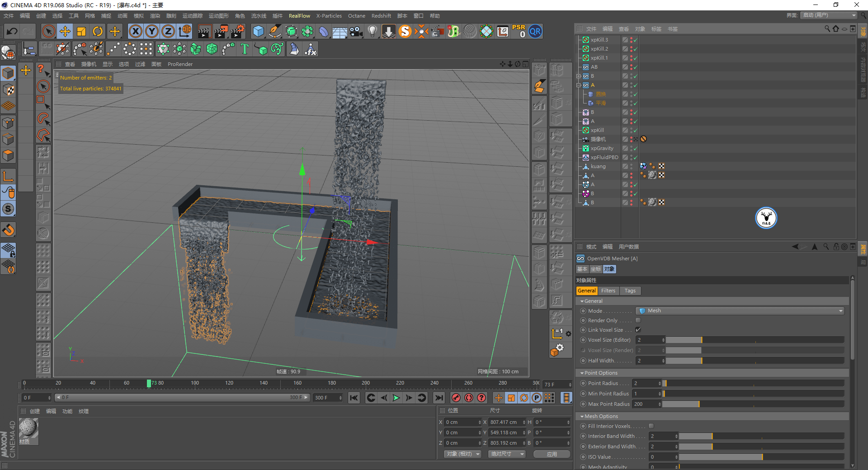Open the RealFlow menu
868x470 pixels.
click(299, 16)
